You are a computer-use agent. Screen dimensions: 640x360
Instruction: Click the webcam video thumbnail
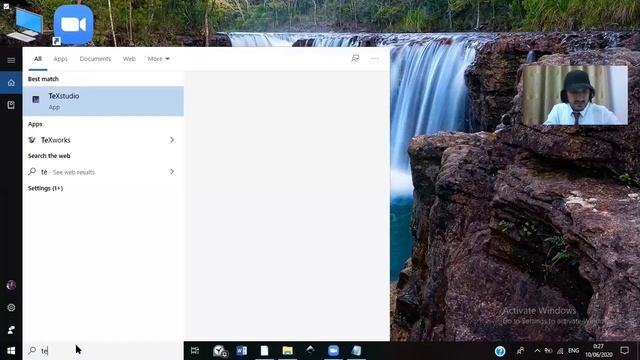575,95
